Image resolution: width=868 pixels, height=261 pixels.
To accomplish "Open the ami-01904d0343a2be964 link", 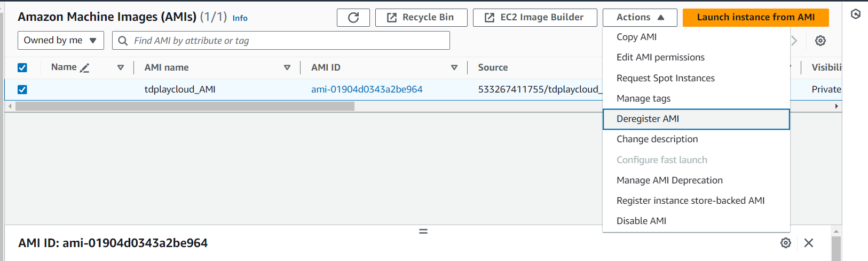I will 367,89.
